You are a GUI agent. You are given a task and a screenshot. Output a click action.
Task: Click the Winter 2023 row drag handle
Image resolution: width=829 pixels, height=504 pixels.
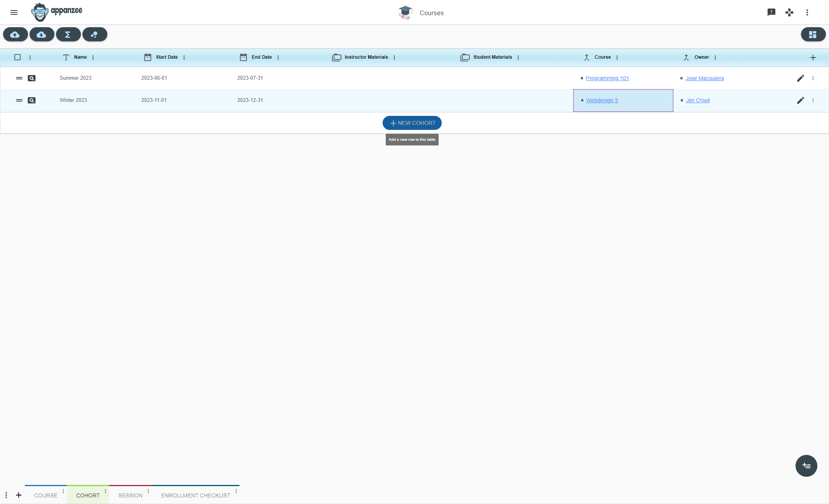19,100
